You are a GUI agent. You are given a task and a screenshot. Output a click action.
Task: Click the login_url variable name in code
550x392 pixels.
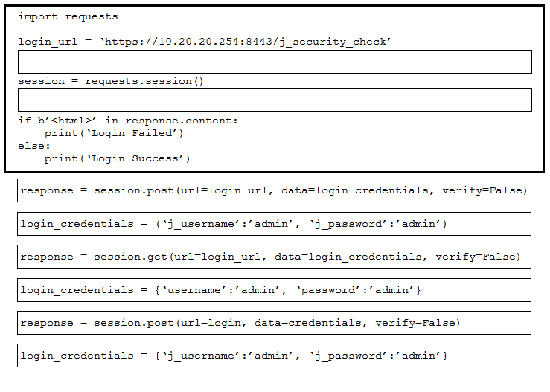coord(48,42)
